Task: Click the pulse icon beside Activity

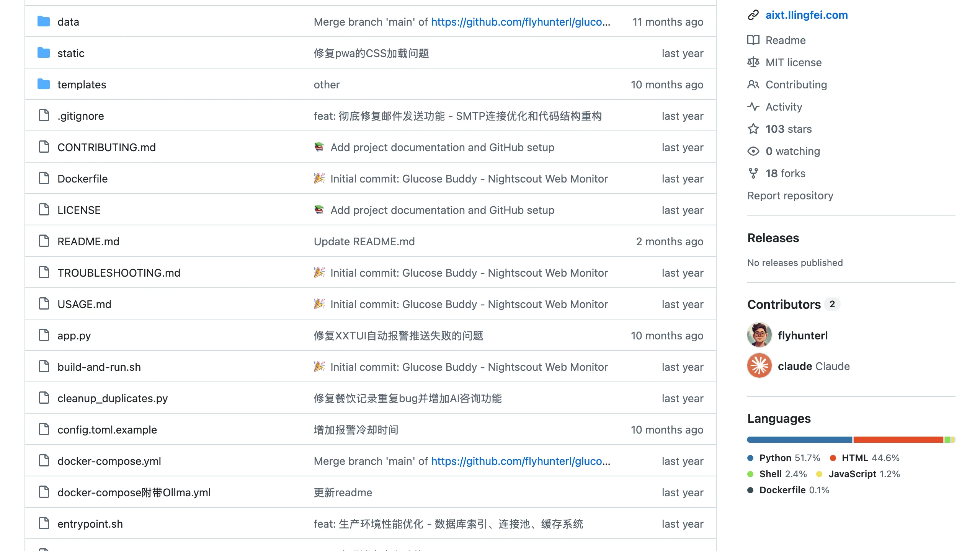Action: pyautogui.click(x=753, y=106)
